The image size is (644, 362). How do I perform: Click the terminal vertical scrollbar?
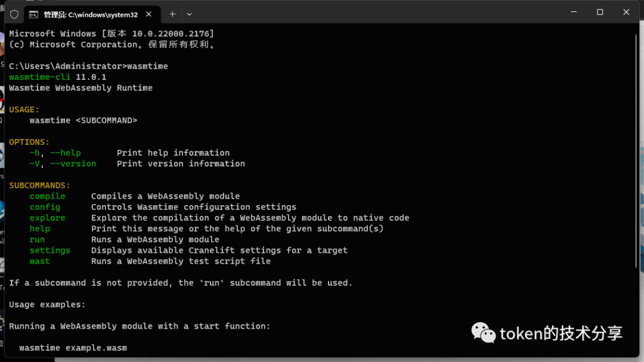point(636,152)
